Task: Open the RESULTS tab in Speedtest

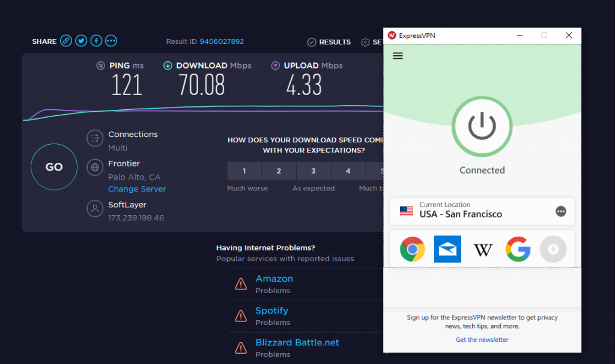Action: click(329, 42)
